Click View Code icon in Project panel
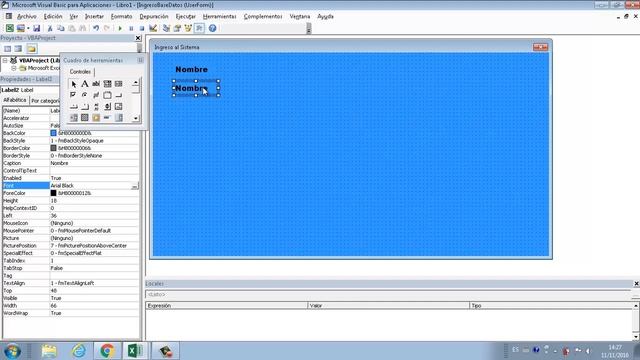Screen dimensions: 640x360 coord(7,49)
